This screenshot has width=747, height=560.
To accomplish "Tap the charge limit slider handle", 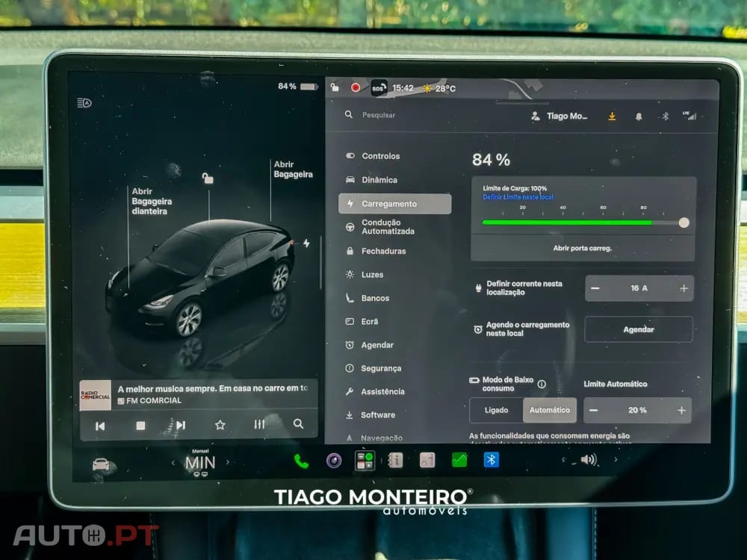I will pos(684,223).
